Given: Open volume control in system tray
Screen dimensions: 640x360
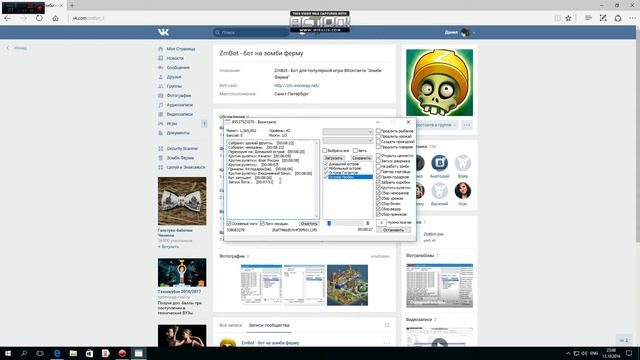Looking at the screenshot, I should 584,353.
